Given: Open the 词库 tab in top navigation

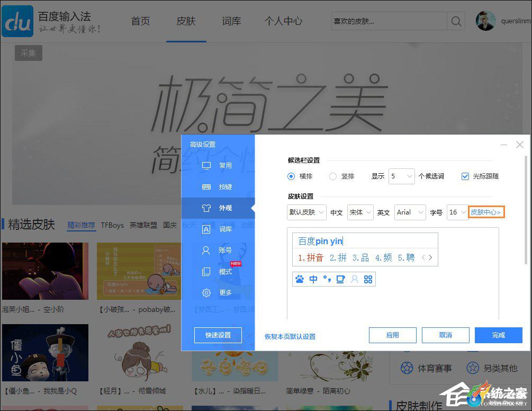Looking at the screenshot, I should click(x=231, y=21).
